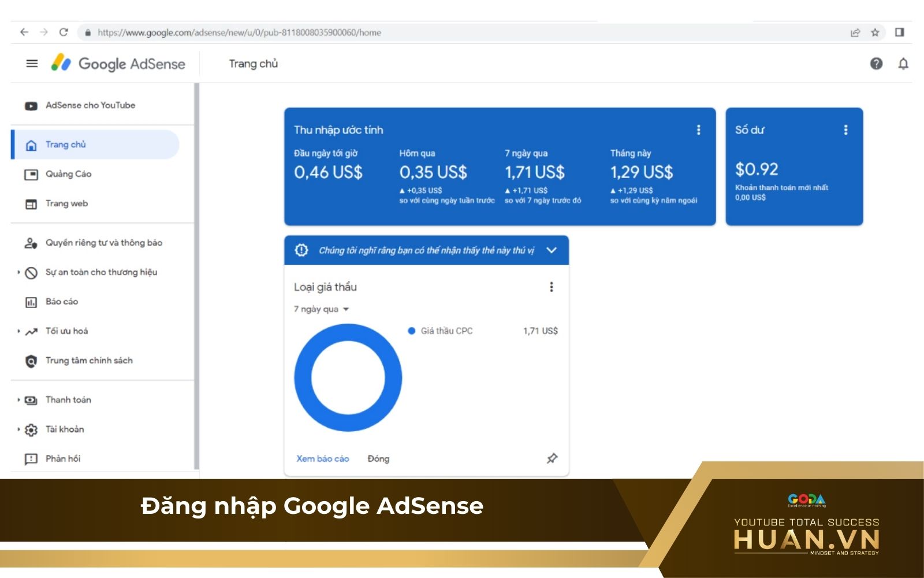This screenshot has width=924, height=578.
Task: Open Báo cáo section
Action: tap(62, 302)
